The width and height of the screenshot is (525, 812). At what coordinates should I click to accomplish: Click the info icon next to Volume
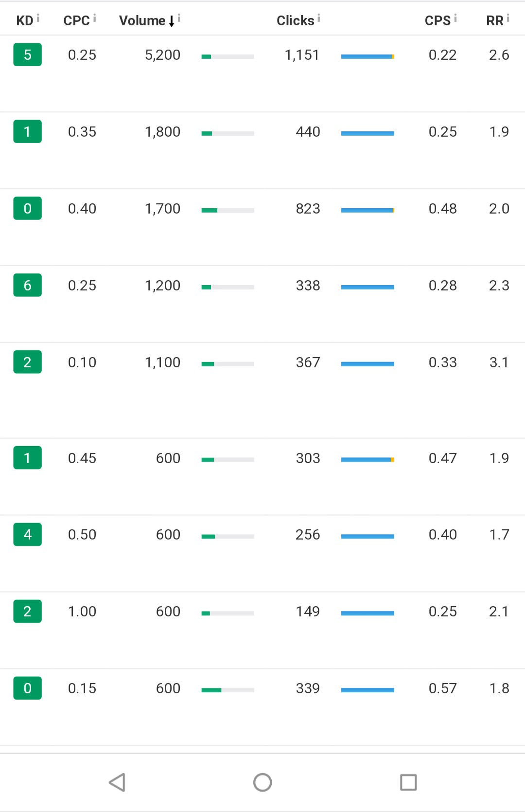[179, 18]
